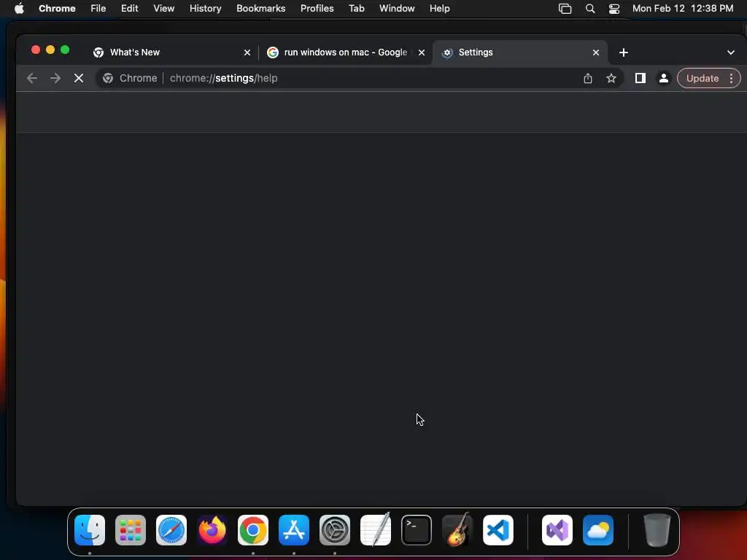Open the Edit menu
The image size is (747, 560).
(129, 9)
